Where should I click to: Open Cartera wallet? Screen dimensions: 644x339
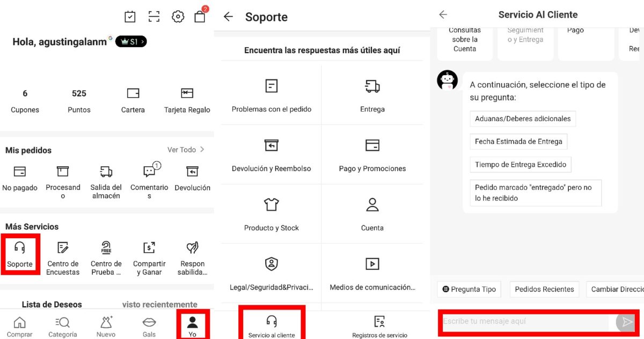(x=133, y=100)
